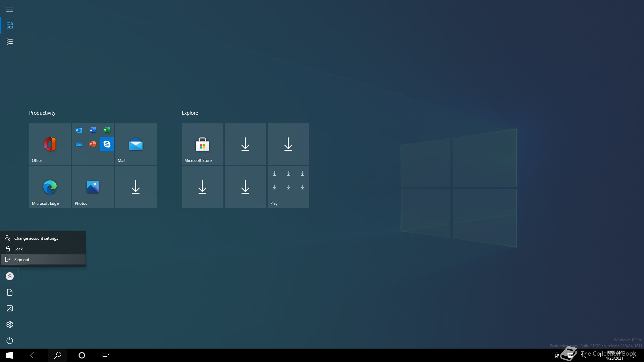Open the Documents icon in Start rail
The image size is (644, 362).
click(x=10, y=292)
